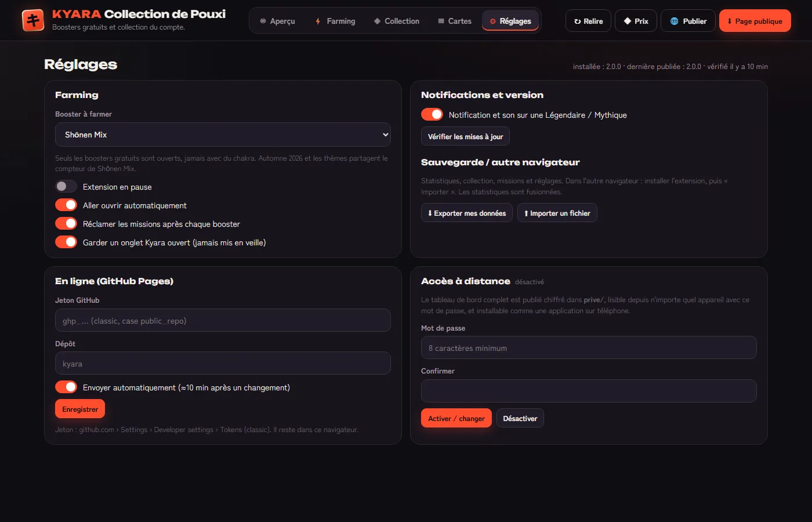This screenshot has height=522, width=812.
Task: Open the Cartes tab
Action: [455, 21]
